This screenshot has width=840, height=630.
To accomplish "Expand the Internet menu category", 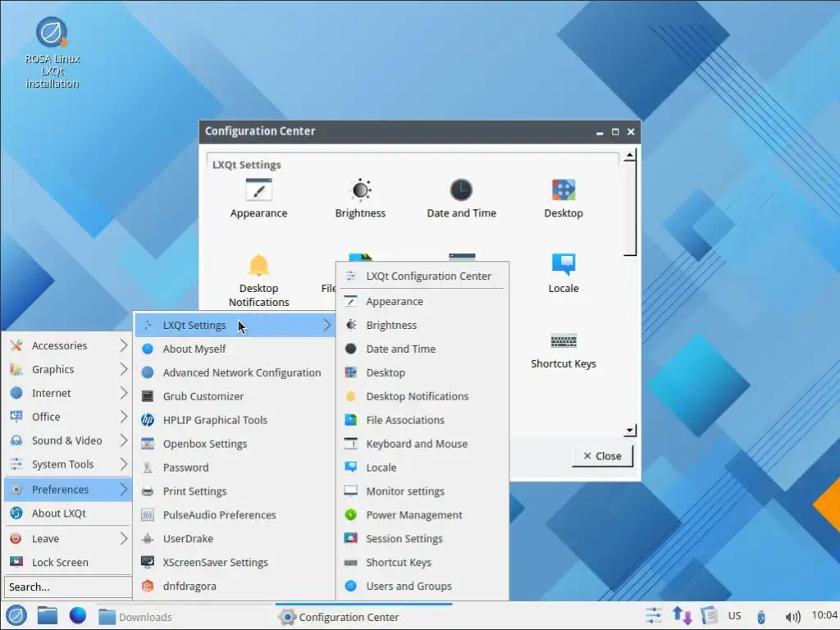I will tap(67, 393).
